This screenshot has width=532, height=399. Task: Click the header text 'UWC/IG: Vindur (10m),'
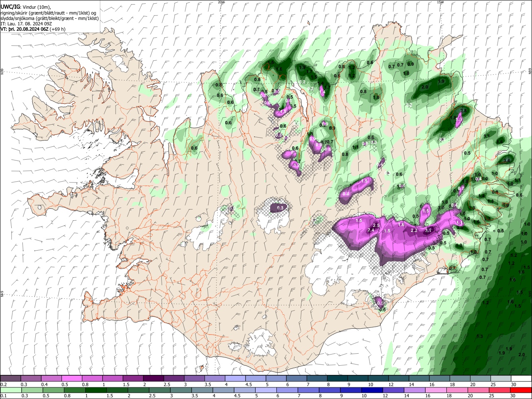(x=26, y=7)
